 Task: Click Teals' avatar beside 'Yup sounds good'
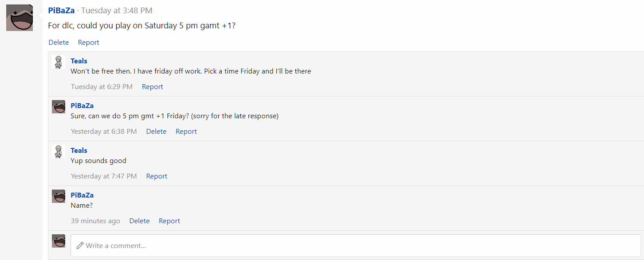coord(59,151)
